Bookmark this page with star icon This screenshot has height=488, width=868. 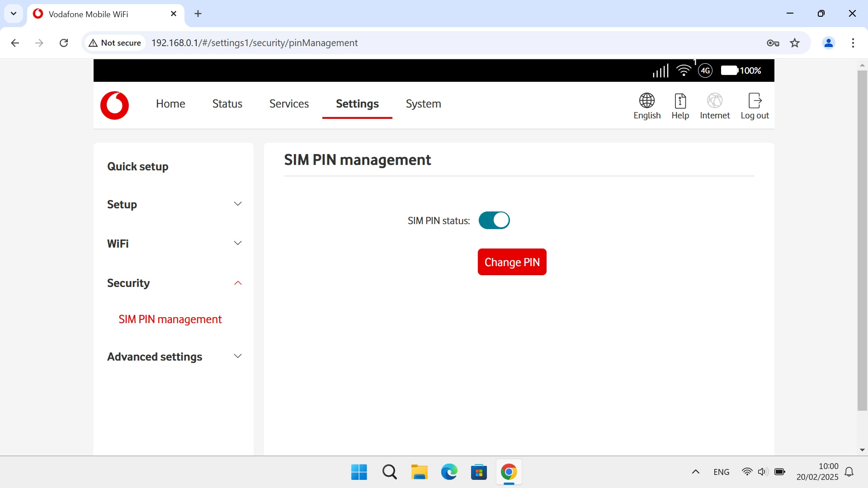click(x=795, y=43)
